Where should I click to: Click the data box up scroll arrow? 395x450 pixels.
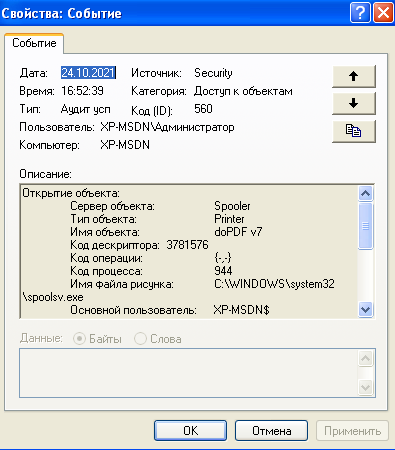click(x=365, y=359)
